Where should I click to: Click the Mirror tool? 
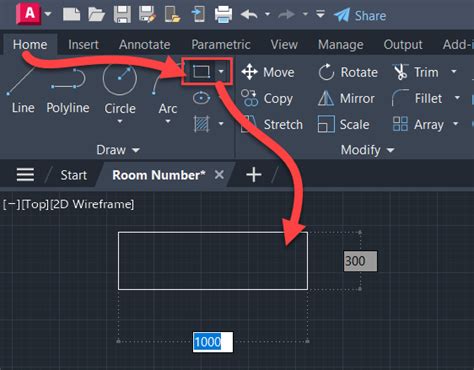(346, 98)
